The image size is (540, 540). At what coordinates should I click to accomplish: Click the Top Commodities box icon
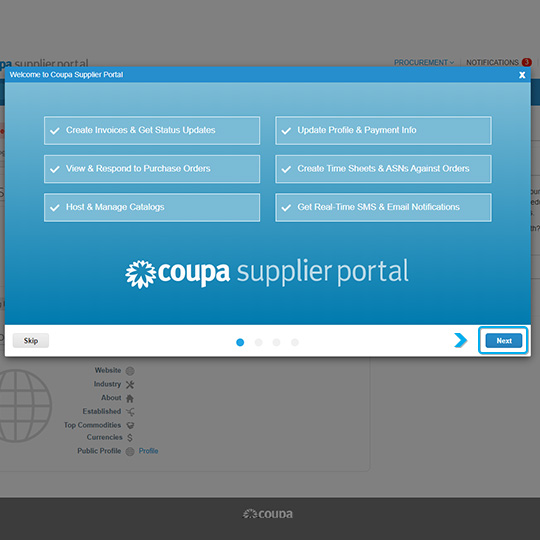point(130,426)
